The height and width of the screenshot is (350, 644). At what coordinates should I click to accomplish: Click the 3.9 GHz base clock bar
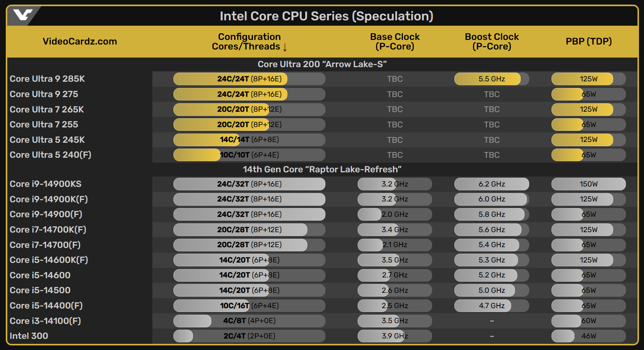click(395, 336)
